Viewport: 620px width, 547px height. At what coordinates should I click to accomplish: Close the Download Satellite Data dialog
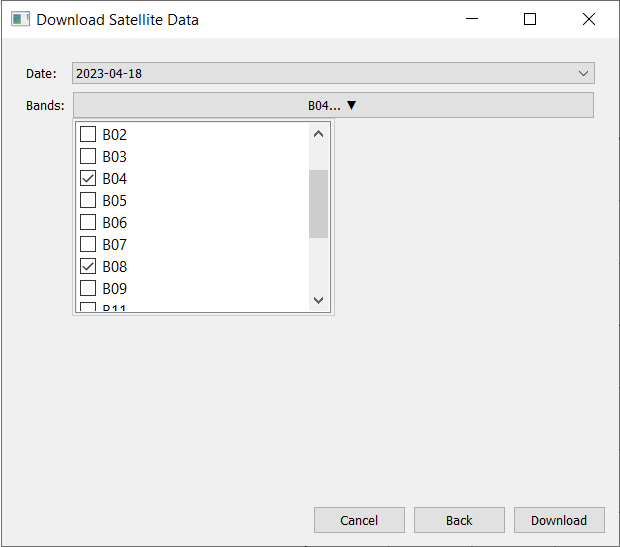pyautogui.click(x=589, y=19)
